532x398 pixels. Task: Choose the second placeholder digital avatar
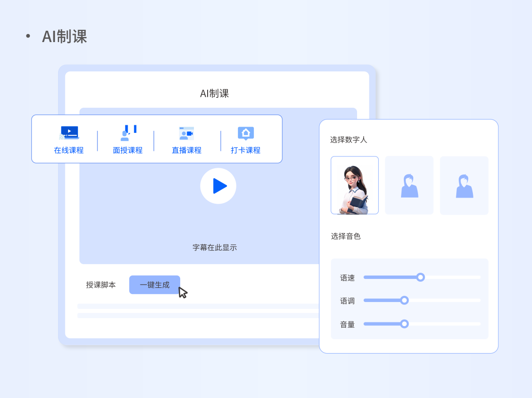click(409, 185)
